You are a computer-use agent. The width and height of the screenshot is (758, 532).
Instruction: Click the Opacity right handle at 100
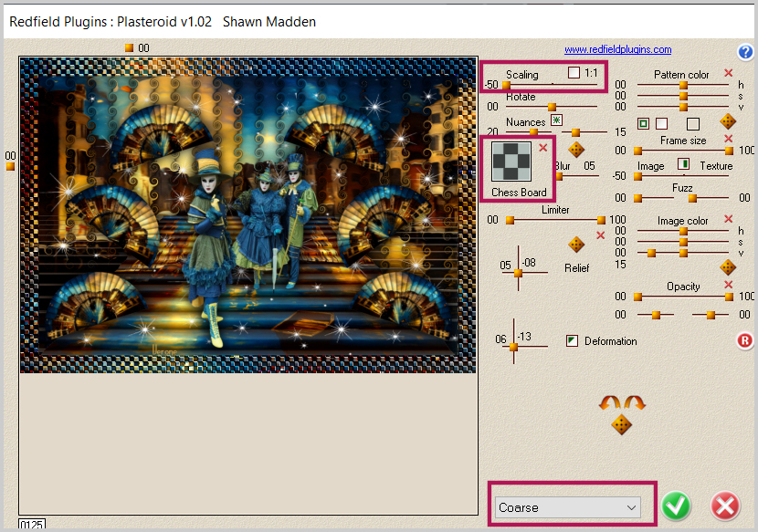[x=729, y=297]
